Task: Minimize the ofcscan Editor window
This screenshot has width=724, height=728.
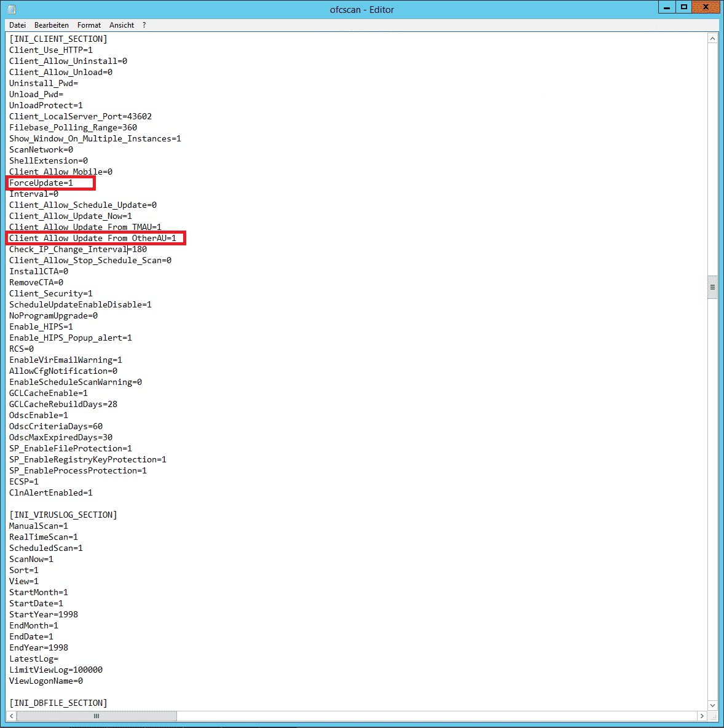Action: coord(666,7)
